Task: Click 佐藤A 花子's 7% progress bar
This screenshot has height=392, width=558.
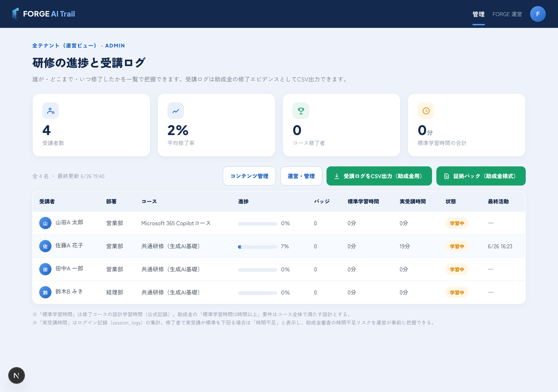Action: coord(257,247)
